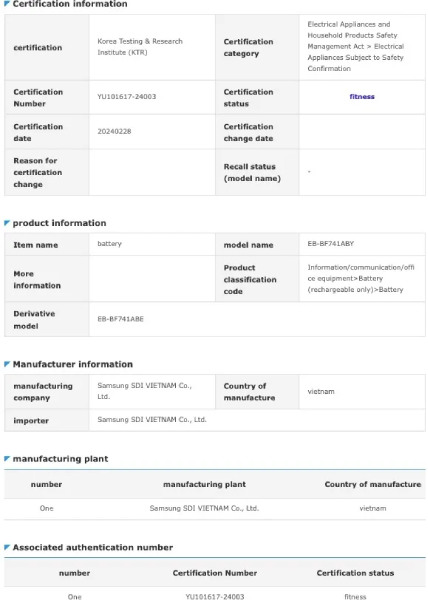Select the Product classification code value text
This screenshot has height=600, width=428.
point(361,278)
